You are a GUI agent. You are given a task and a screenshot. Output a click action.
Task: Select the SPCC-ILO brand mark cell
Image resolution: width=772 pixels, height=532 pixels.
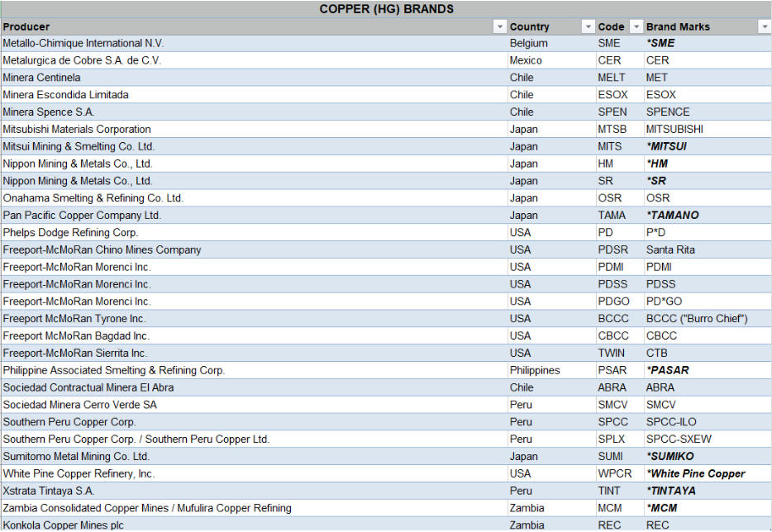pos(708,422)
